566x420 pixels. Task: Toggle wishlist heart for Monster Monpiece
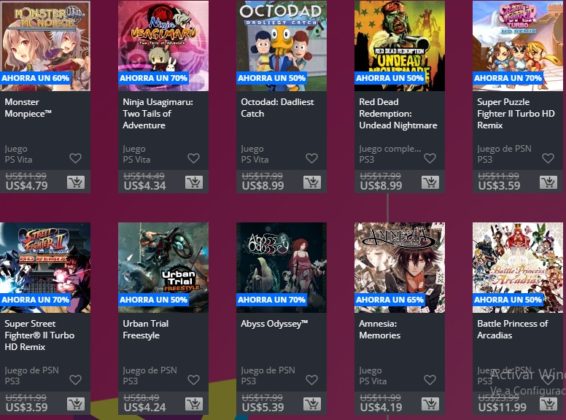point(75,158)
